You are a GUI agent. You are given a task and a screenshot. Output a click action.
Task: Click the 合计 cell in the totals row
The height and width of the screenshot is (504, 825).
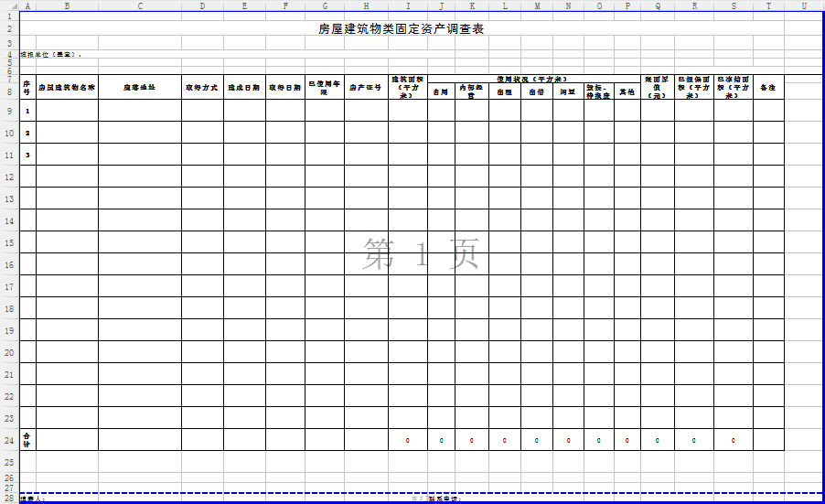[27, 440]
